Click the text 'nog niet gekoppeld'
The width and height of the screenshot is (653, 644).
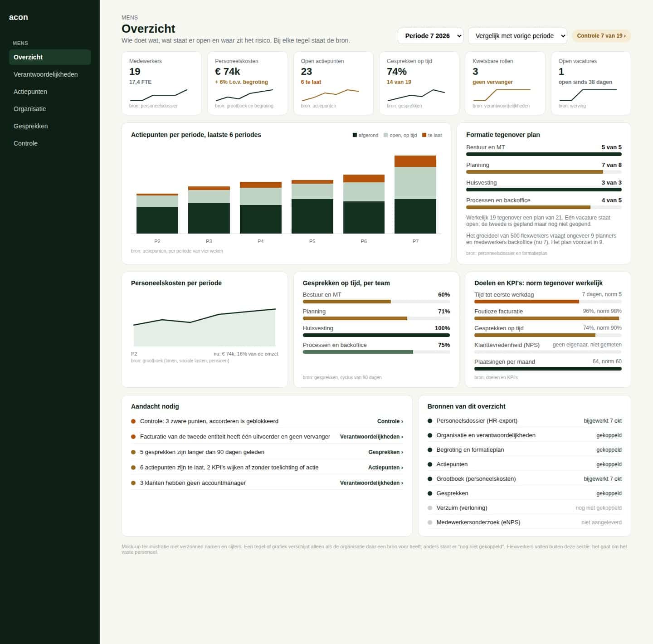click(x=599, y=508)
